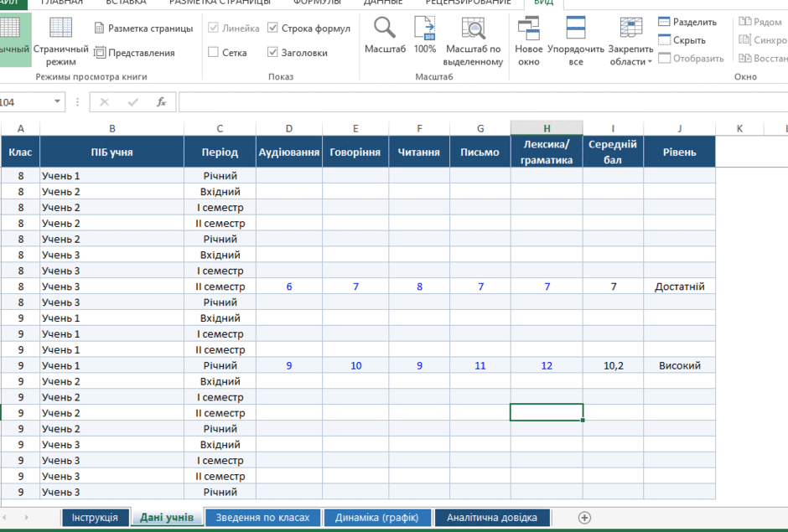Expand the Name Box dropdown arrow
This screenshot has height=532, width=788.
57,101
